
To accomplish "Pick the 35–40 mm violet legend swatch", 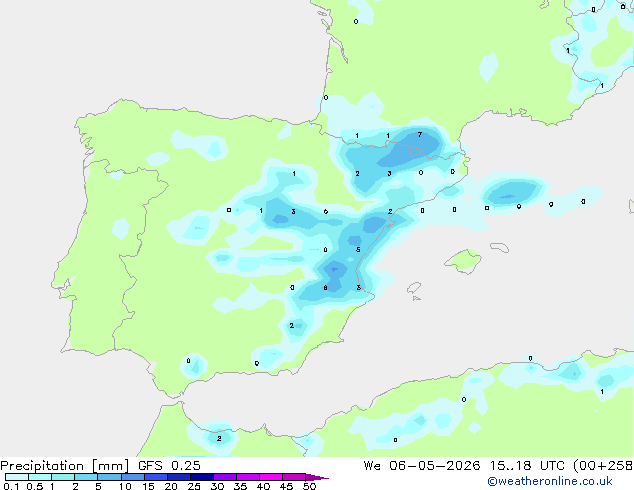I will coord(247,477).
